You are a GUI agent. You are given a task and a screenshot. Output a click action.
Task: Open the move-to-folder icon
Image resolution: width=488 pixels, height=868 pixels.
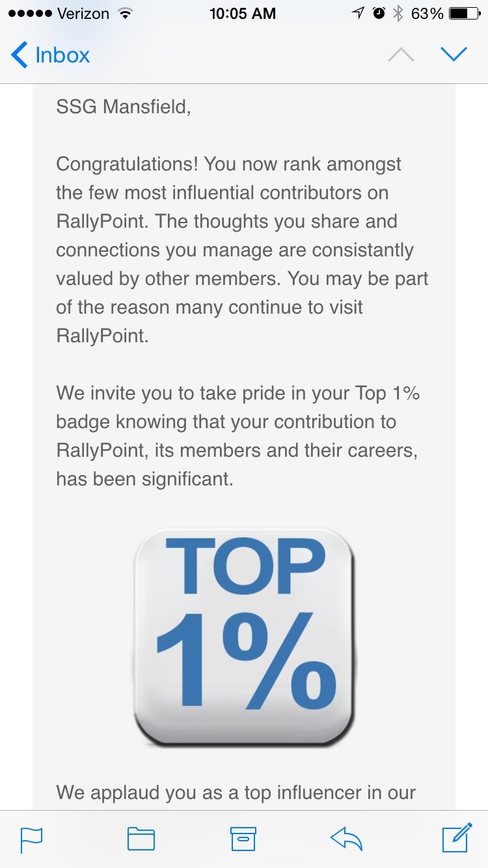point(141,839)
